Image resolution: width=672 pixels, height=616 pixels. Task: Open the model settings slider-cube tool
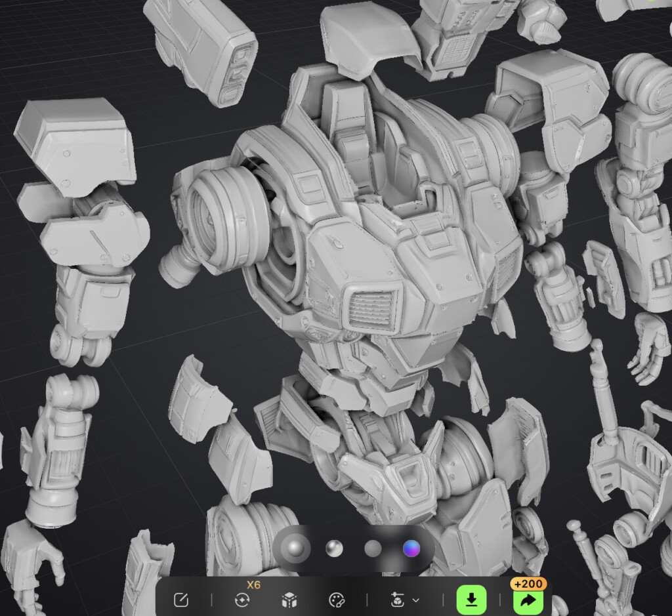click(x=397, y=600)
